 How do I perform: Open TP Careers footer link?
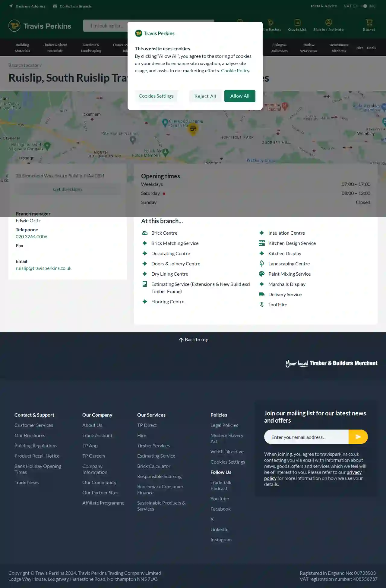93,456
